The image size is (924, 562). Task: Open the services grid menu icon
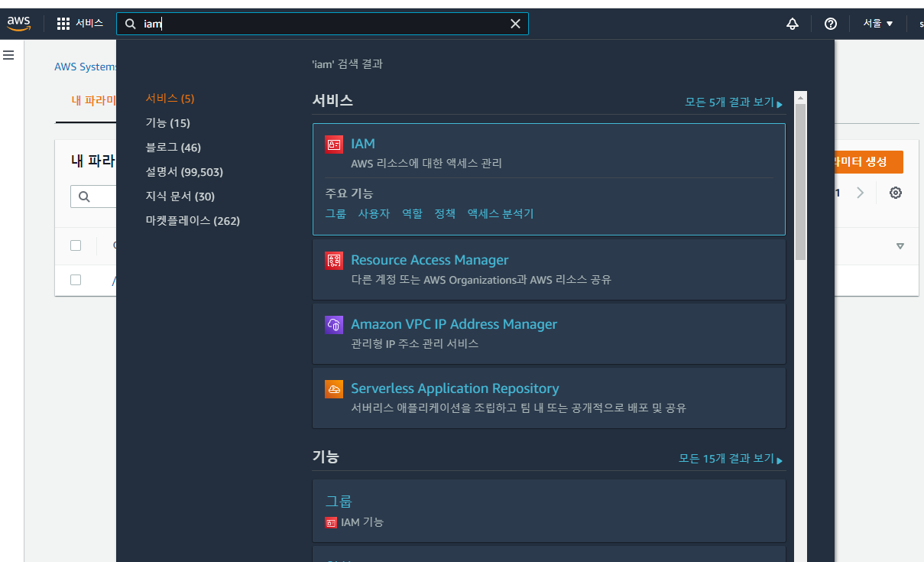[x=63, y=24]
